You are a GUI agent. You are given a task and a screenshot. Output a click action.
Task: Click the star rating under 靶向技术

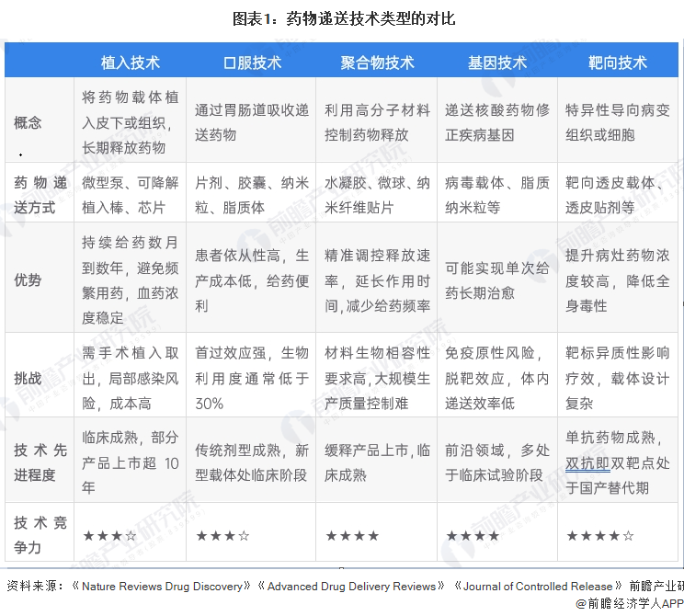coord(599,535)
